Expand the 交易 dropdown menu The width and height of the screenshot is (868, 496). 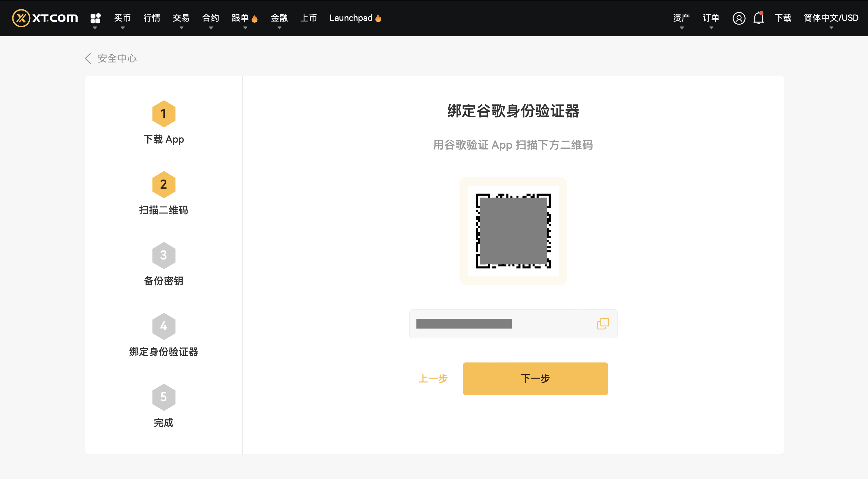(x=181, y=18)
